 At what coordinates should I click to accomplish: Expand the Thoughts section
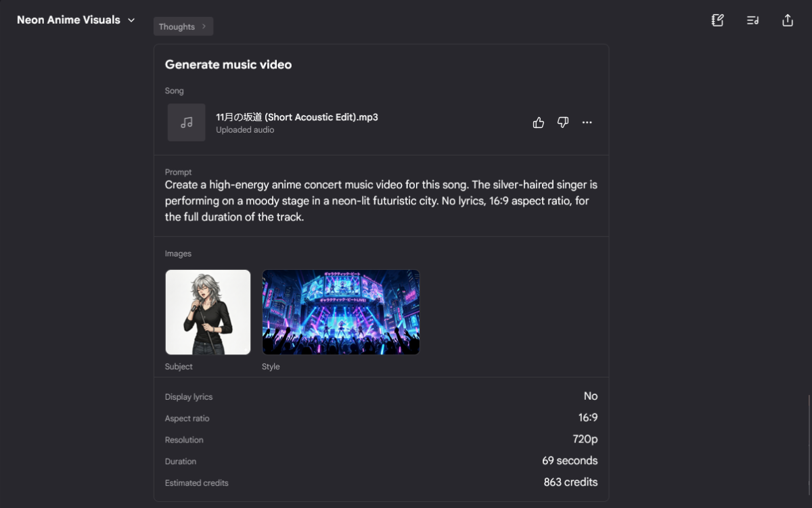click(183, 27)
